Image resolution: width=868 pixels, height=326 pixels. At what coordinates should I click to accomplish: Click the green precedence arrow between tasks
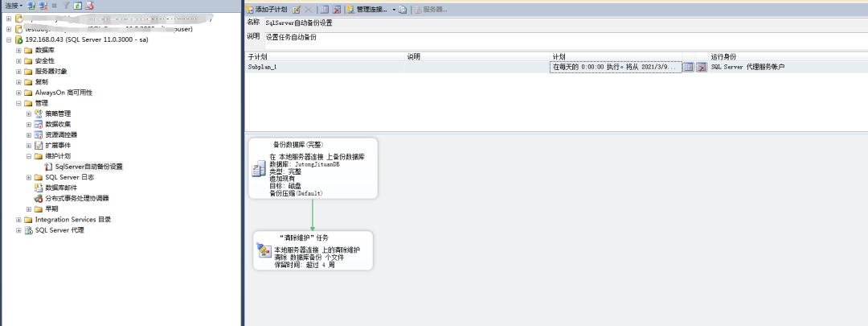coord(313,215)
